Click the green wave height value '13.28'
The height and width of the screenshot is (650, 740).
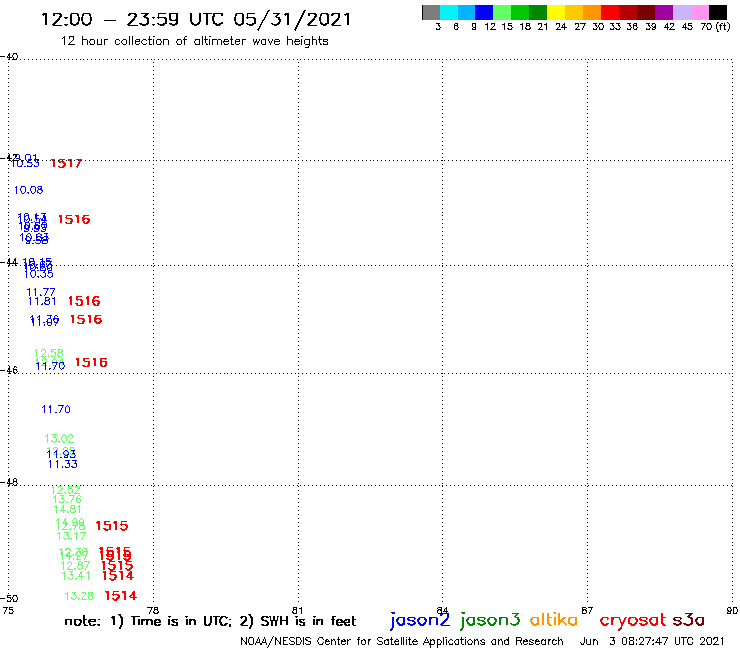[x=79, y=596]
